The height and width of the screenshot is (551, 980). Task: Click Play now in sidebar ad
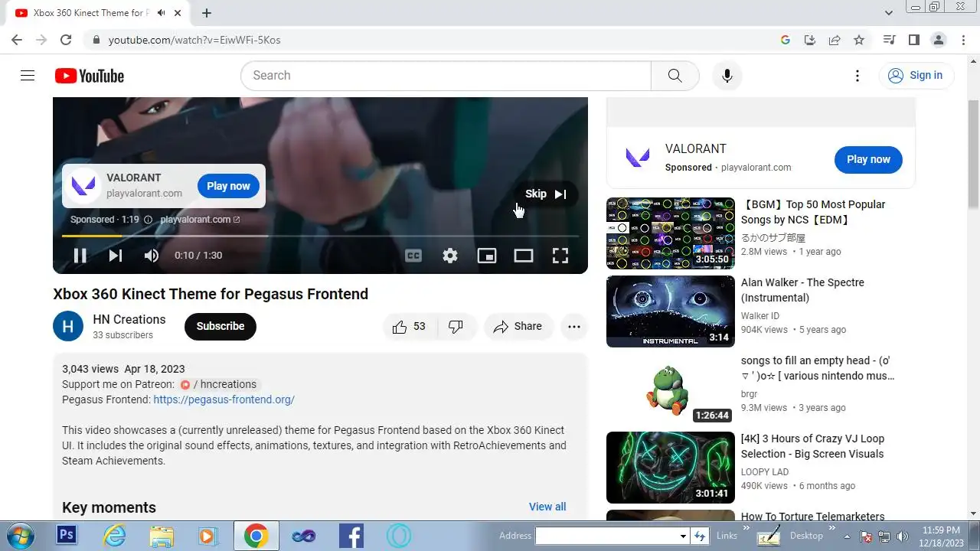868,159
